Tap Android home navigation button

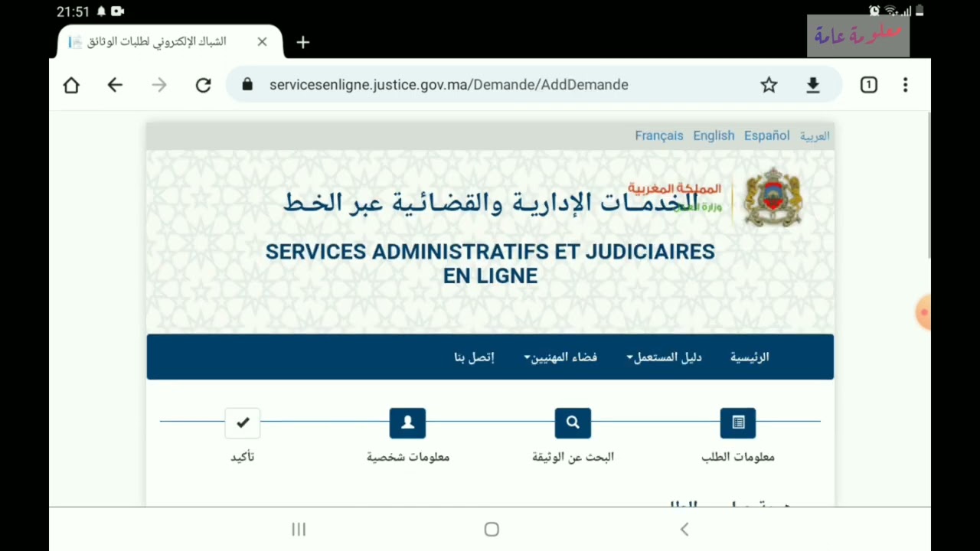click(492, 529)
